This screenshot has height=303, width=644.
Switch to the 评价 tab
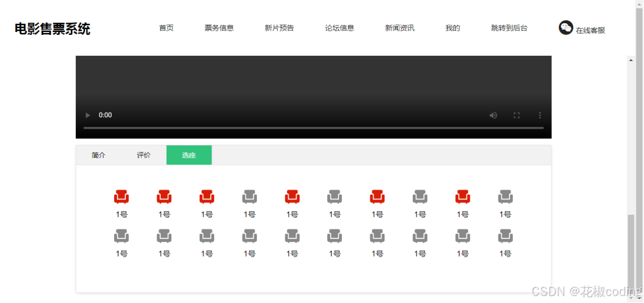(x=144, y=155)
